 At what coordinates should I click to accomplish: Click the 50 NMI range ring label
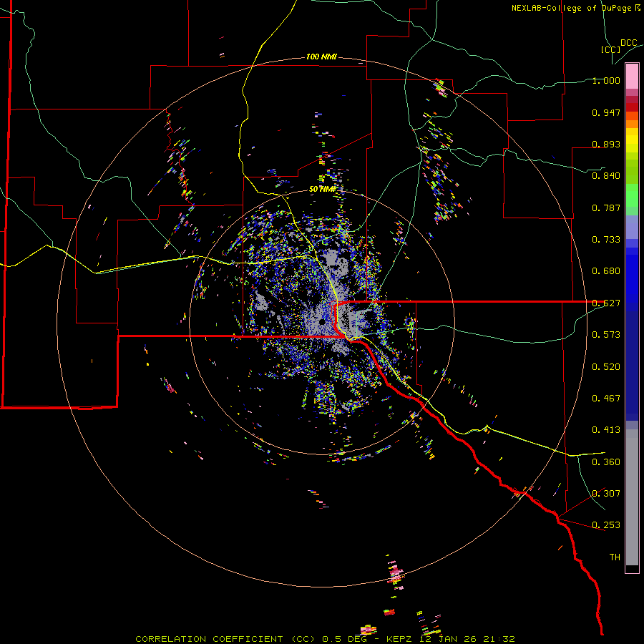(323, 189)
